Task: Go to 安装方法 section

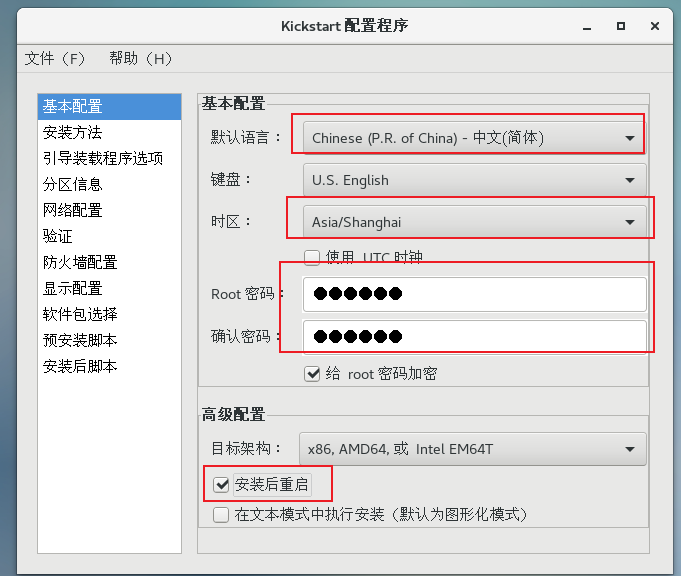Action: click(109, 132)
